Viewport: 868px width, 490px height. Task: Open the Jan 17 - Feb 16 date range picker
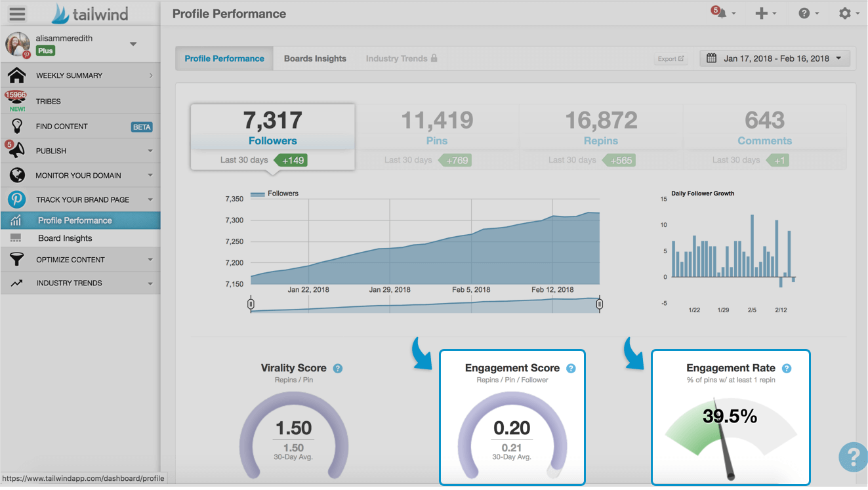(774, 58)
